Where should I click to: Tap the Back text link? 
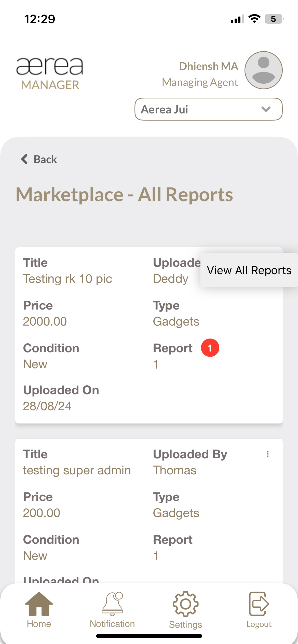pyautogui.click(x=45, y=159)
